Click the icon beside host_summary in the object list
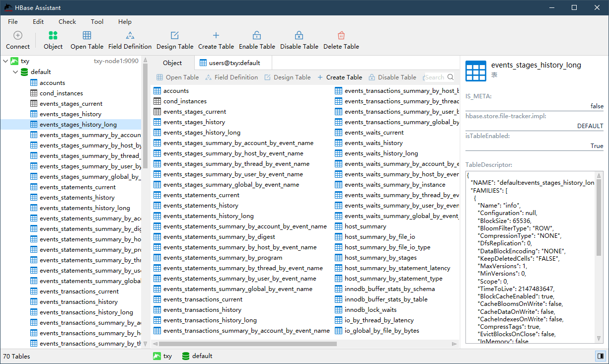 tap(338, 226)
